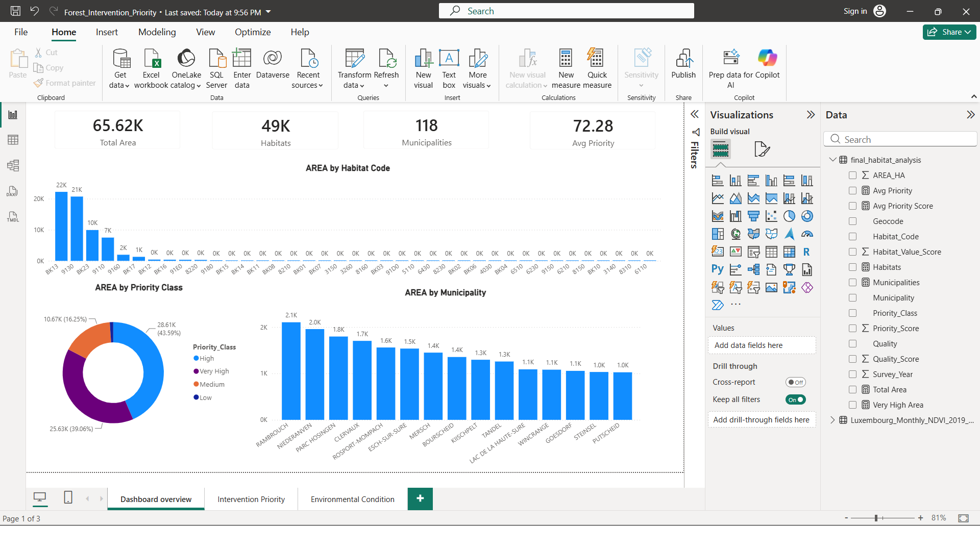Collapse the Data pane
Image resolution: width=980 pixels, height=551 pixels.
click(970, 115)
